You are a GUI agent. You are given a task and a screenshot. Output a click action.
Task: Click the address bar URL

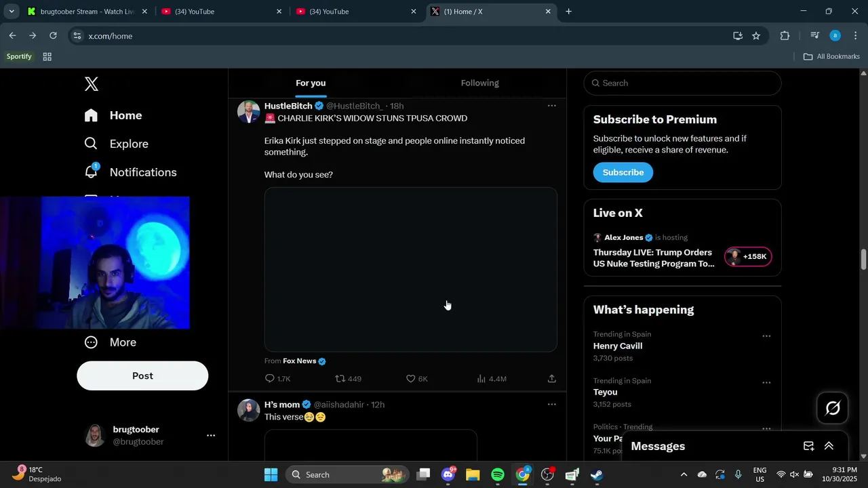pos(111,36)
